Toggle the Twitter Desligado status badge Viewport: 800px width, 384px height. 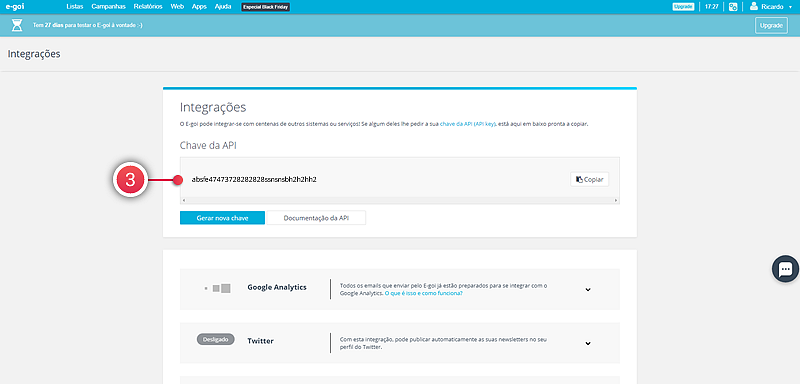pos(215,339)
